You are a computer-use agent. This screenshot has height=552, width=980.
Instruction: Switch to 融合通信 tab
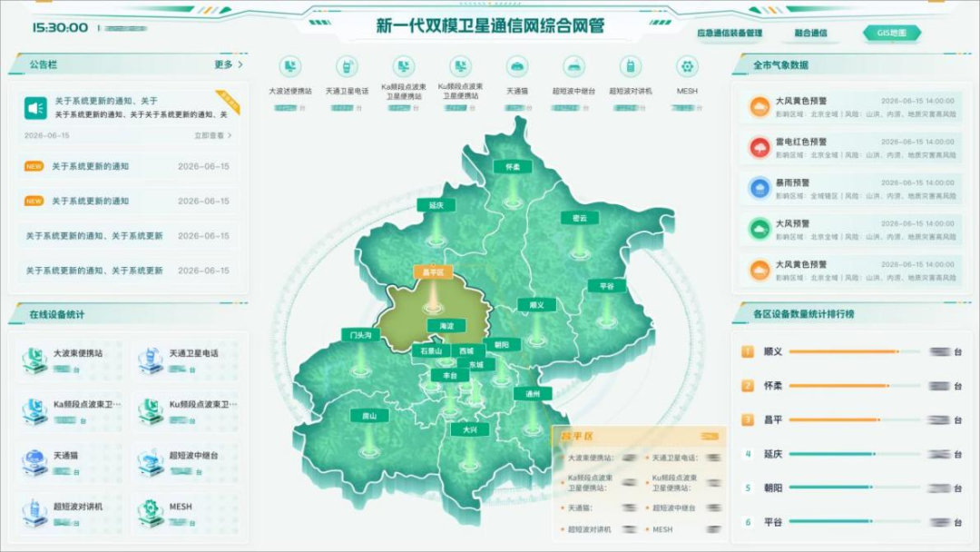810,33
